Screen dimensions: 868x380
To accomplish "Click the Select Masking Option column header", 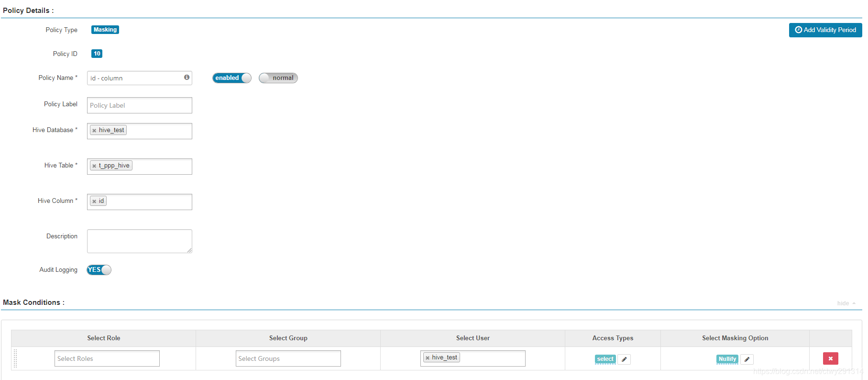I will pyautogui.click(x=735, y=338).
